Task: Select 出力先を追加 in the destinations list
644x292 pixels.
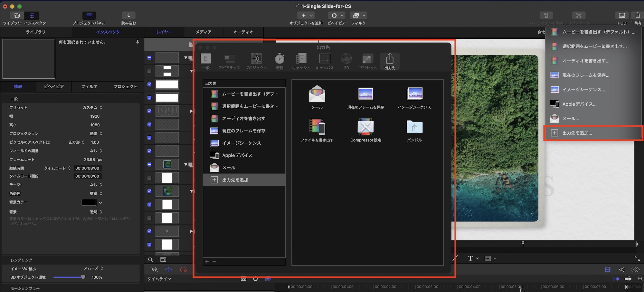Action: click(x=244, y=180)
